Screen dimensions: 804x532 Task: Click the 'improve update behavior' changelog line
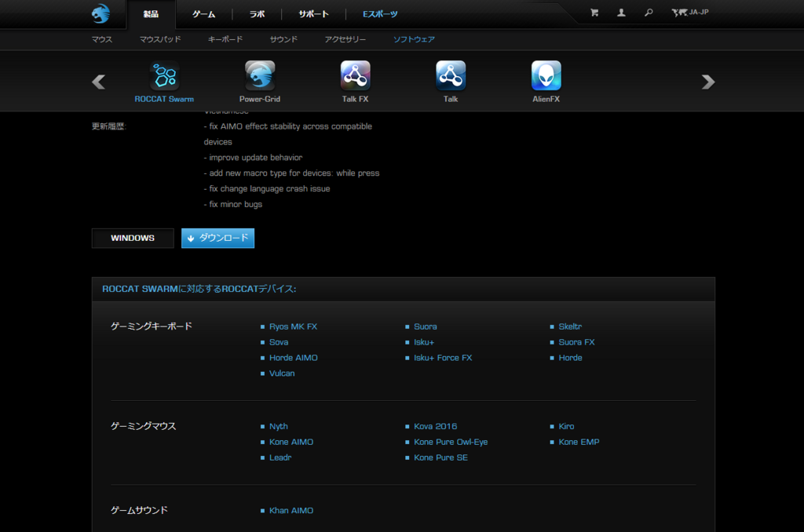point(254,158)
